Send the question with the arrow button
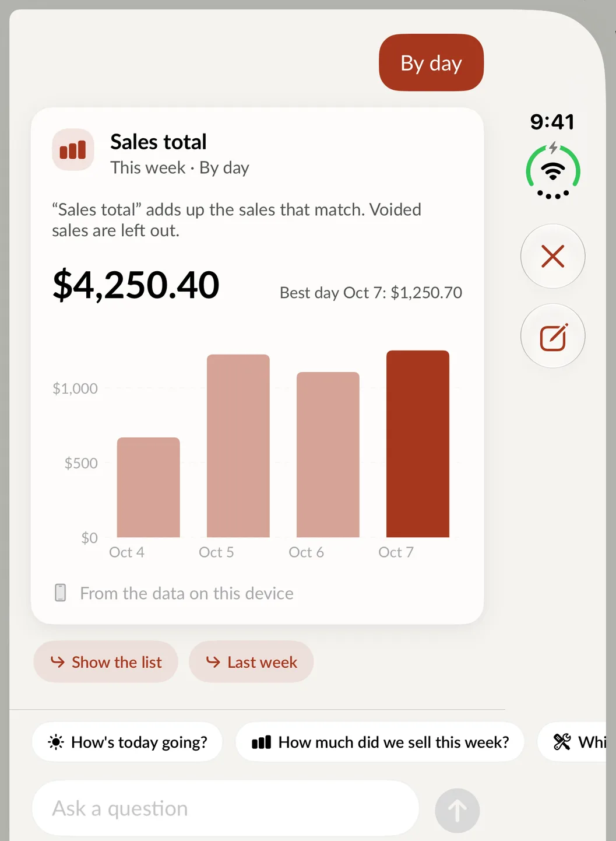The width and height of the screenshot is (616, 841). tap(457, 810)
